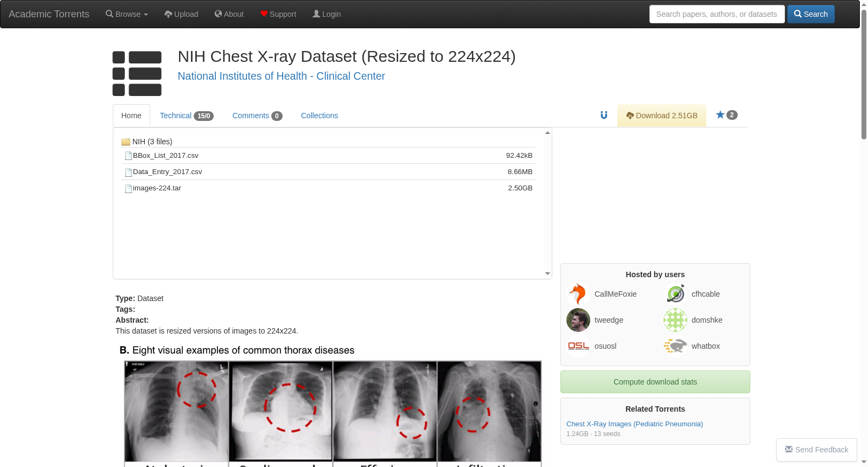Click the magnet link icon
Viewport: 868px width, 467px height.
[x=604, y=115]
